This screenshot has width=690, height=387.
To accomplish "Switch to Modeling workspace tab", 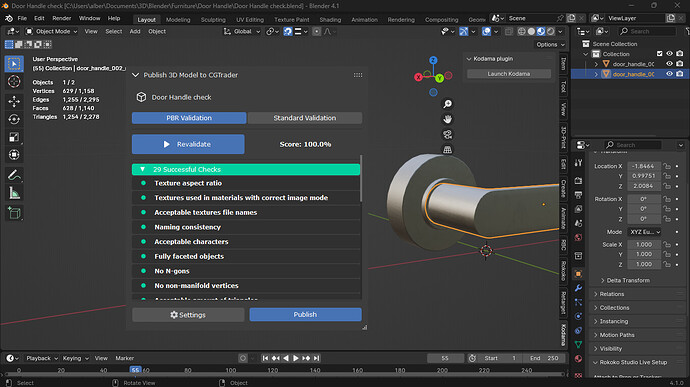I will point(178,20).
